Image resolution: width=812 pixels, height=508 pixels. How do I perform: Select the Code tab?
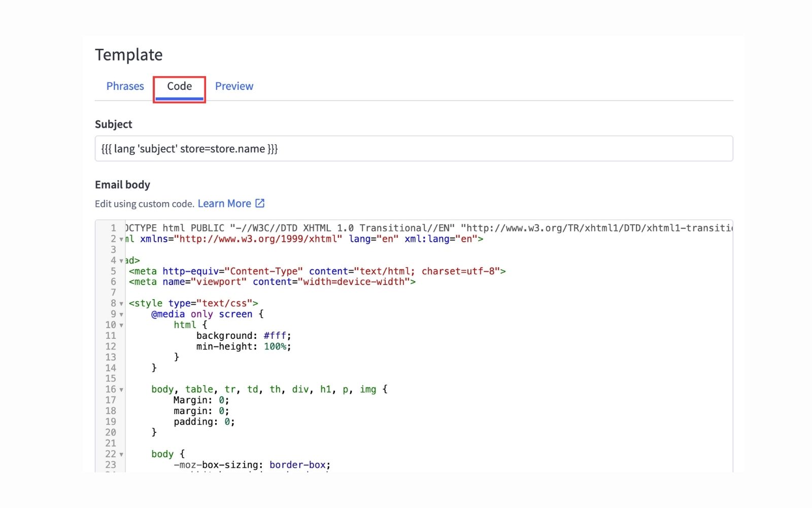coord(180,86)
